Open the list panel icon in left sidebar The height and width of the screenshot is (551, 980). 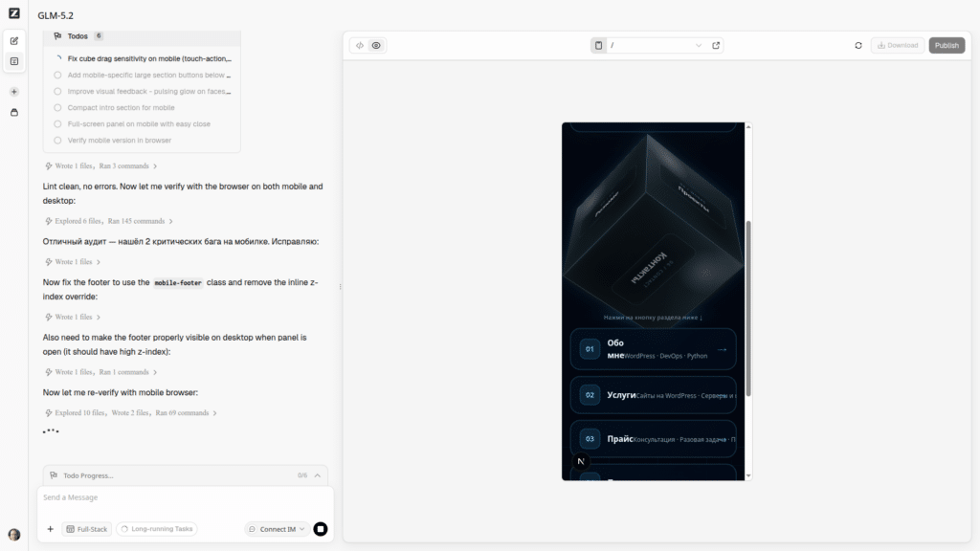pyautogui.click(x=13, y=61)
